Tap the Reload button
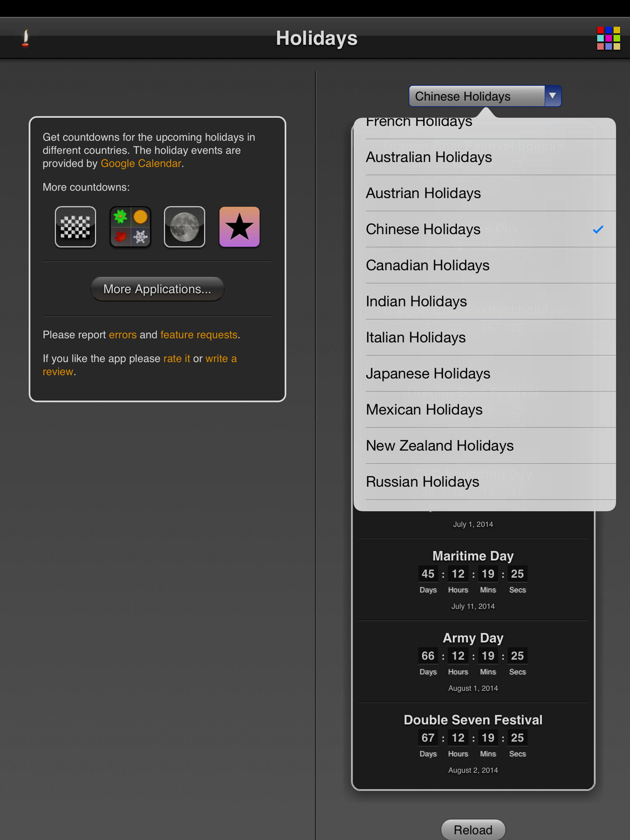Image resolution: width=630 pixels, height=840 pixels. click(473, 830)
